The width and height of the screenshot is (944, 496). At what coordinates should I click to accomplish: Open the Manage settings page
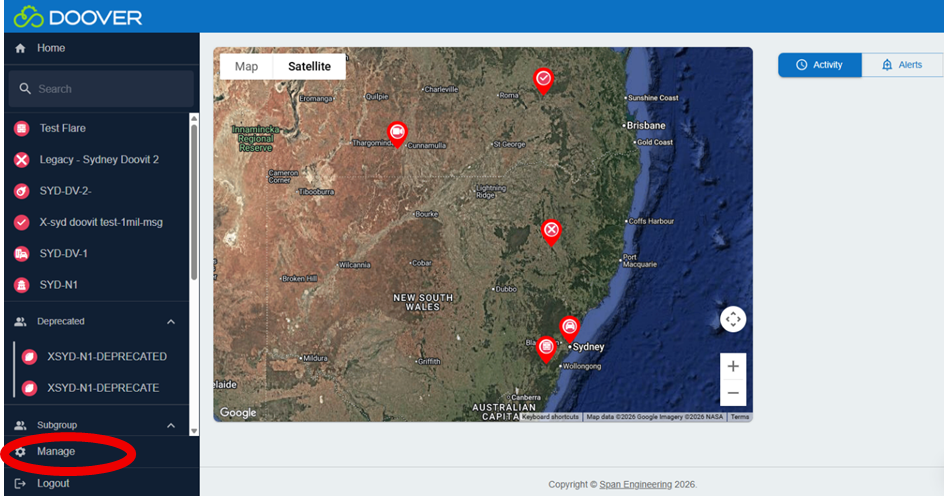click(56, 452)
